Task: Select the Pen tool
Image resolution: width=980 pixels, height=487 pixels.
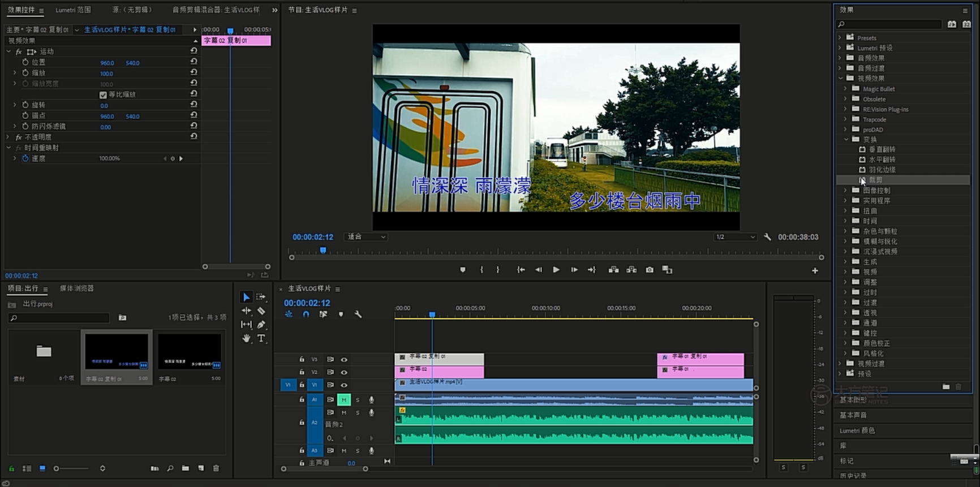Action: (261, 324)
